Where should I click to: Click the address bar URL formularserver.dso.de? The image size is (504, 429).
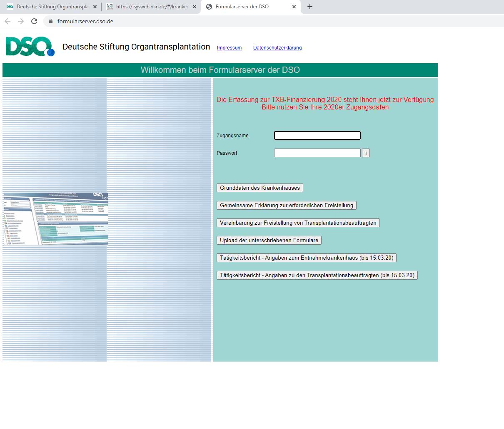click(x=85, y=21)
